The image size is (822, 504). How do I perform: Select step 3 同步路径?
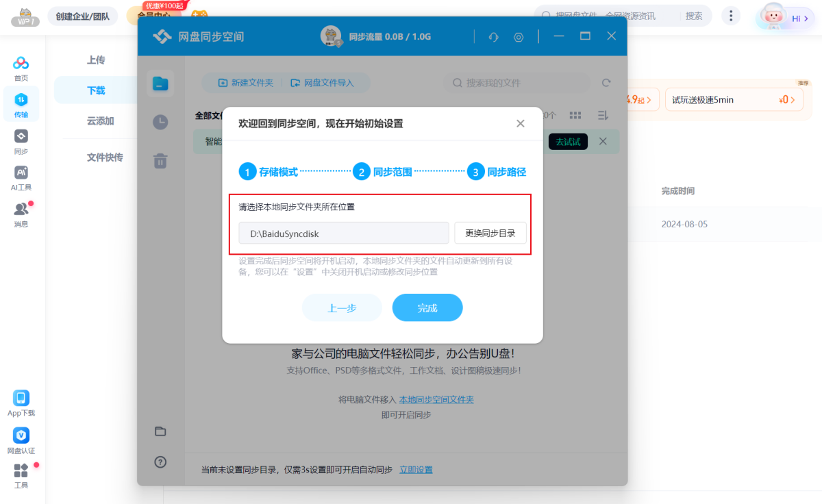(x=497, y=172)
